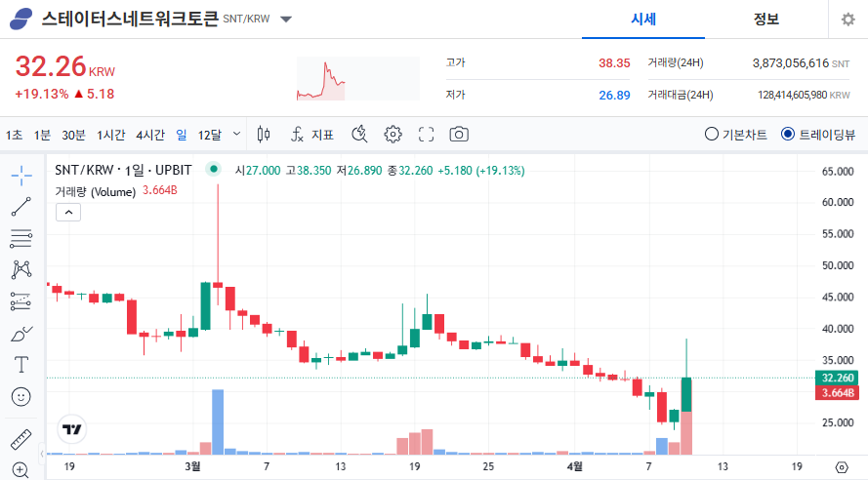
Task: Click the 거래량 (Volume) indicator label
Action: (96, 191)
